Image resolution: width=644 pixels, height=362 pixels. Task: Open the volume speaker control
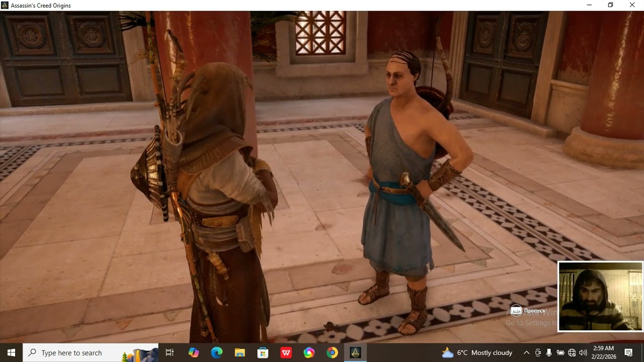coord(583,352)
